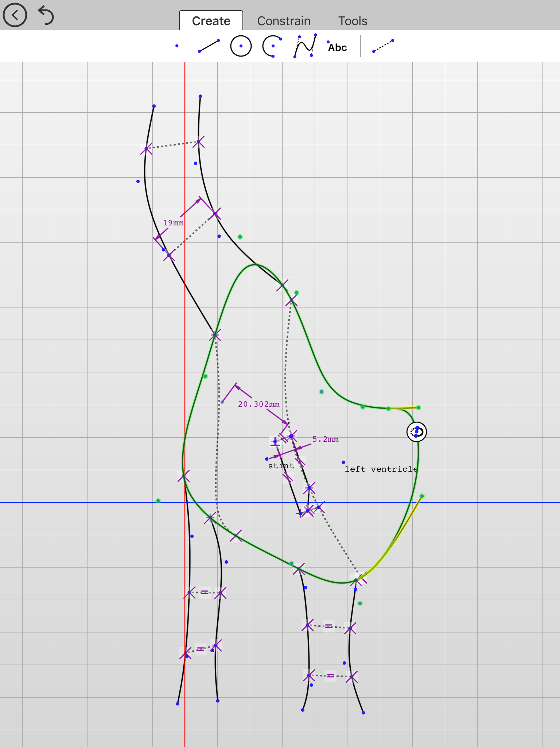Click the equal constraint on upper-right vessel pair
This screenshot has width=560, height=747.
click(328, 626)
